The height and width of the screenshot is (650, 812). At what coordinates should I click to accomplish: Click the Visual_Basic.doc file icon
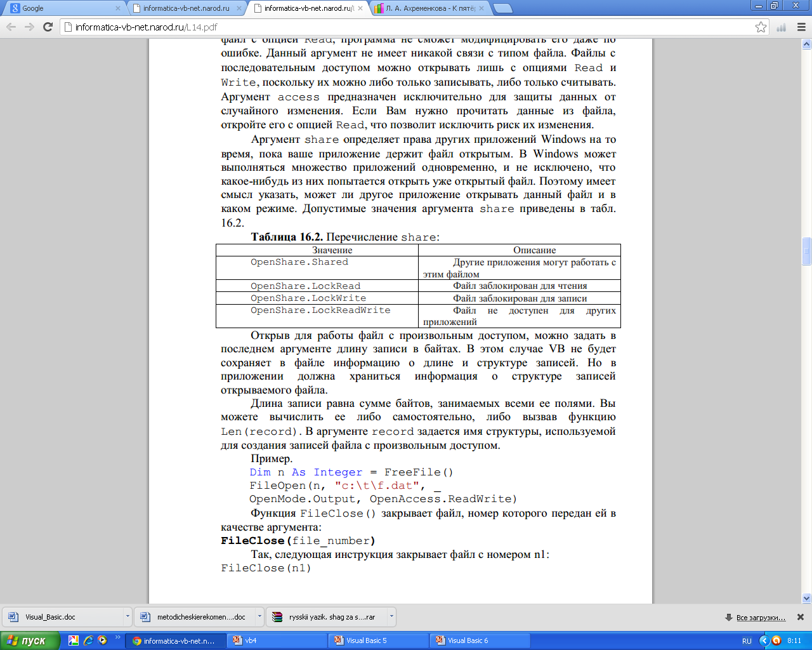point(13,616)
